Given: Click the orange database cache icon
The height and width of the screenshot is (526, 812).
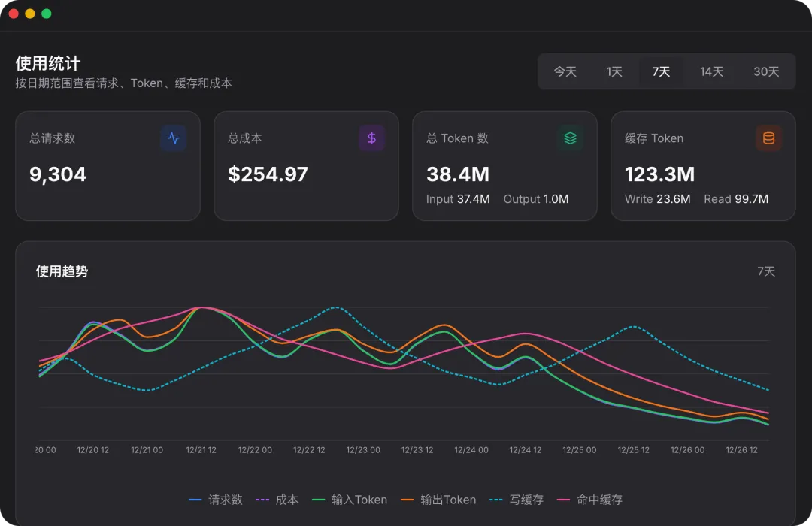Looking at the screenshot, I should click(768, 138).
